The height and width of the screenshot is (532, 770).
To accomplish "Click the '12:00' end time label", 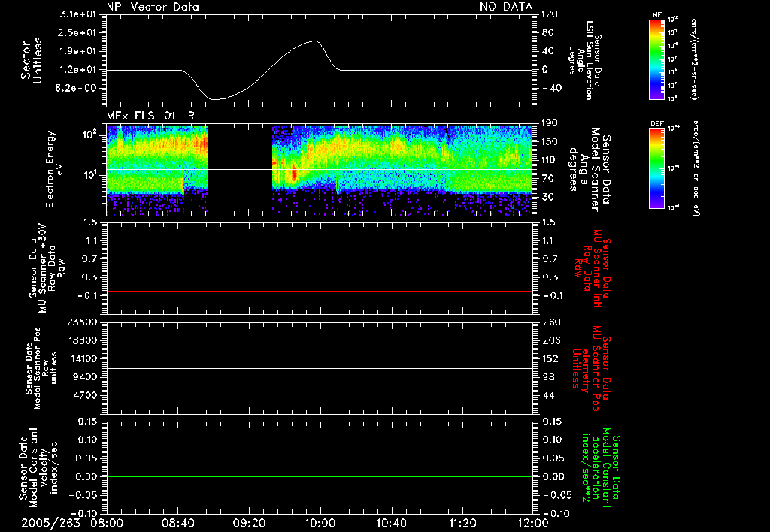I will (533, 523).
